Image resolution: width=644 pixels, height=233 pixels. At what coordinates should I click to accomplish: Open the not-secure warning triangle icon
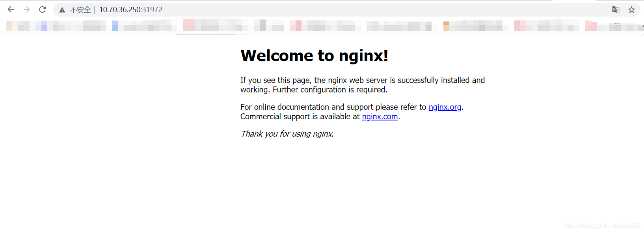[x=62, y=10]
